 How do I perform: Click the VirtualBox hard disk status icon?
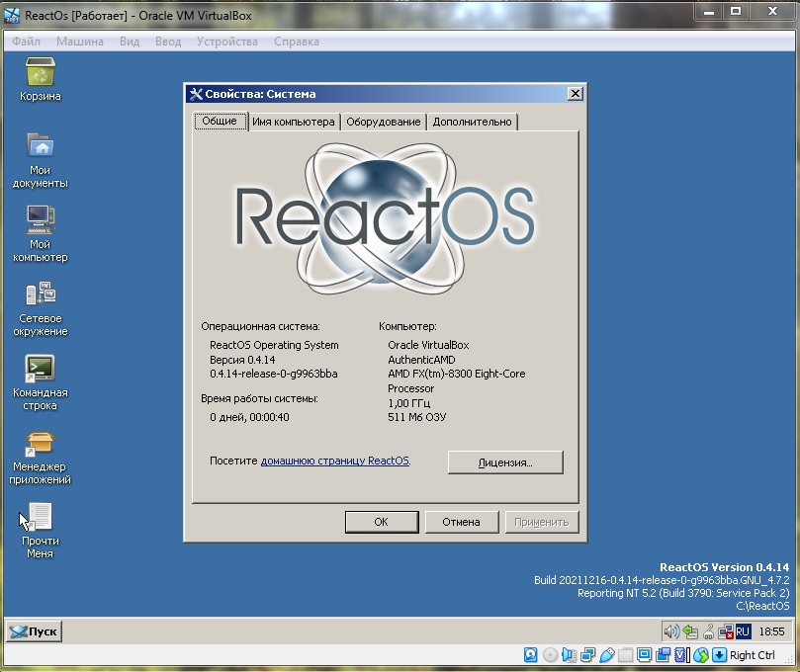pos(531,654)
